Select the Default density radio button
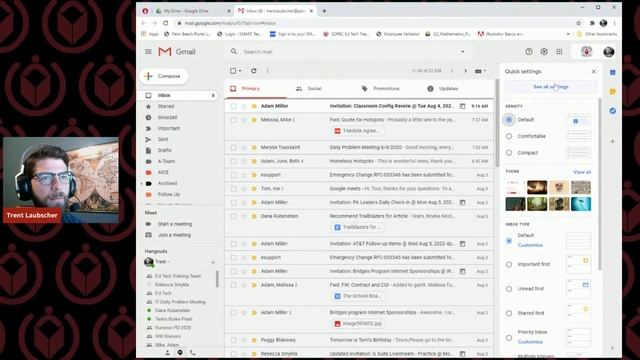 [509, 120]
